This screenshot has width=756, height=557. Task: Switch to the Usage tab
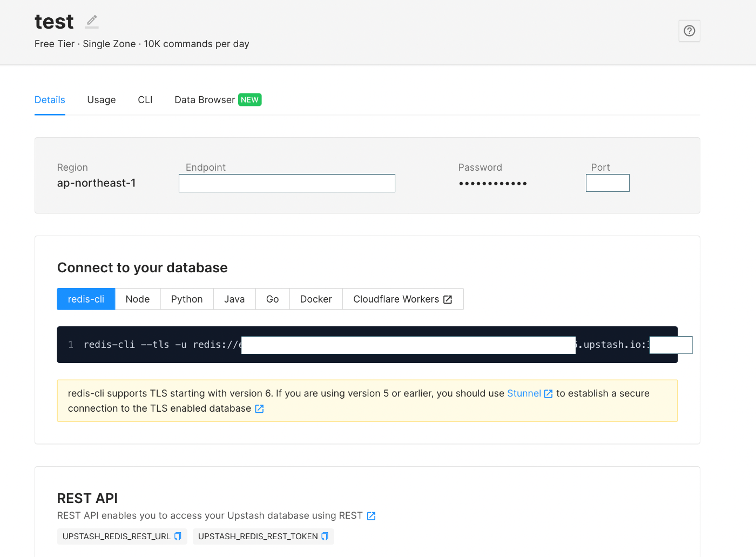pos(102,100)
